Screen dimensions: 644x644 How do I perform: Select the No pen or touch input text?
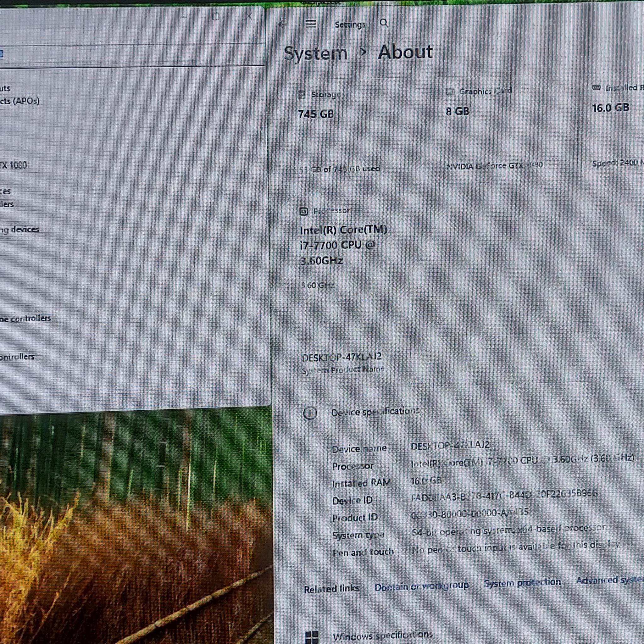point(515,548)
